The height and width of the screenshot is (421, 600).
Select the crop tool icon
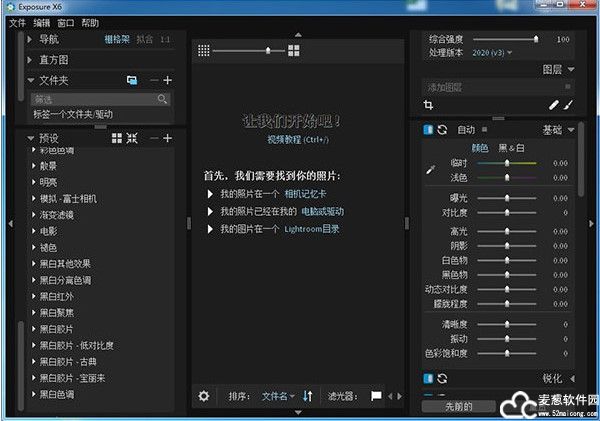pos(429,104)
